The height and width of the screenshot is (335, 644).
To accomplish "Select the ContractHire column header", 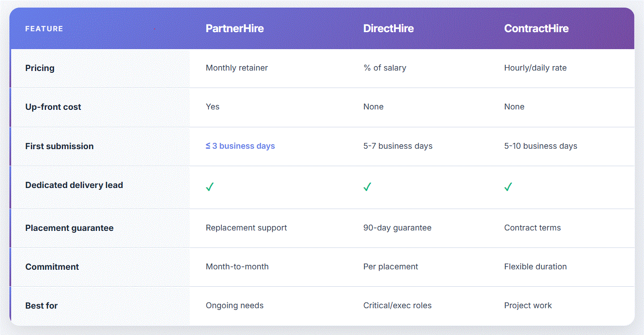I will [x=536, y=29].
